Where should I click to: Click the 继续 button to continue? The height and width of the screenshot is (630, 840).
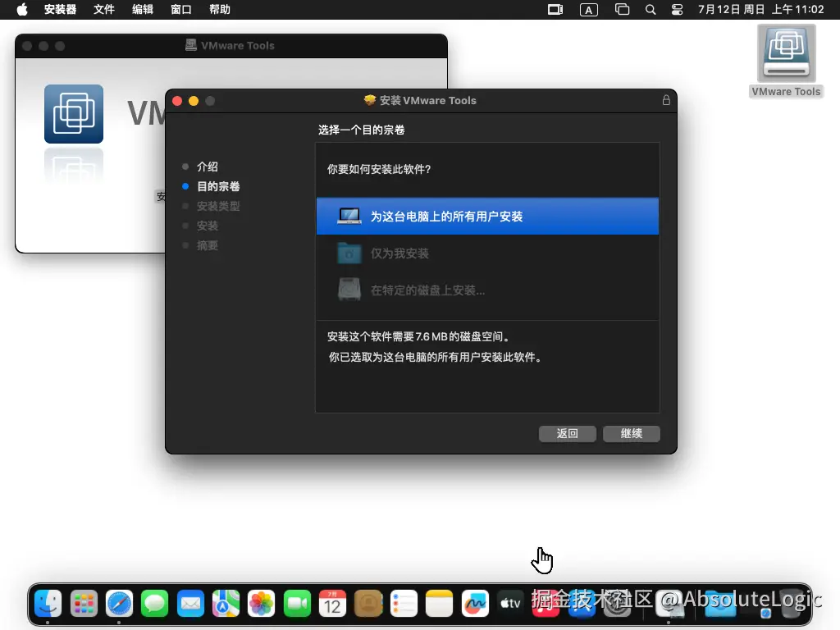point(631,433)
